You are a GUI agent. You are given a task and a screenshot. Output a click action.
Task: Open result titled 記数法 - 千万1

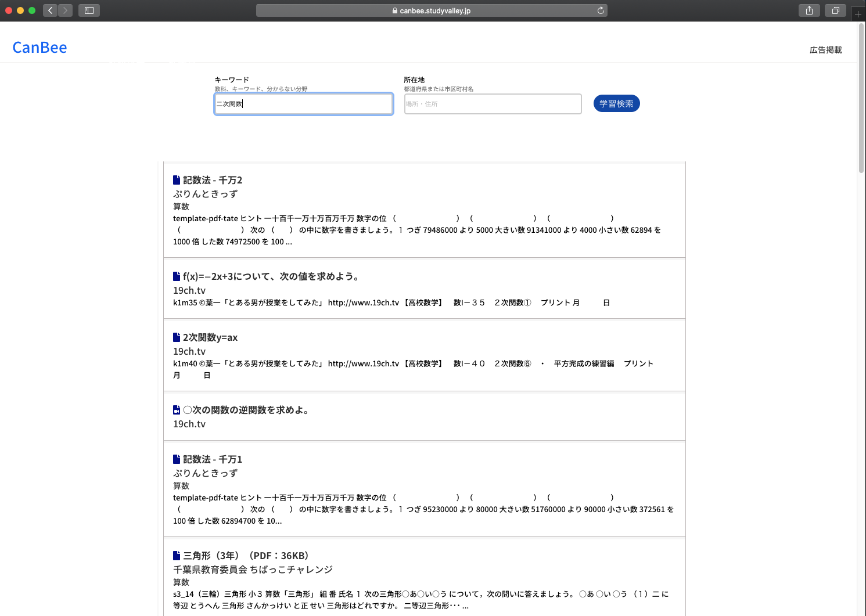click(x=213, y=459)
